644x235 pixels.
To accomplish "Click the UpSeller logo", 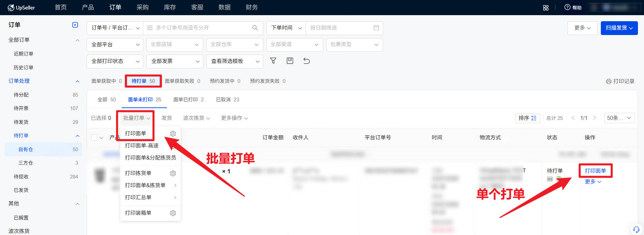I will coord(21,7).
